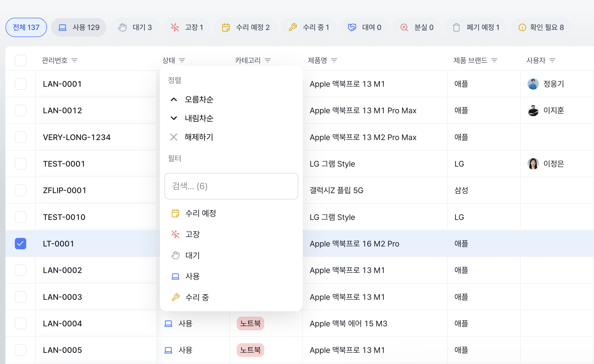
Task: Click the trash icon in 폐기 예정 1 tab
Action: [x=456, y=27]
